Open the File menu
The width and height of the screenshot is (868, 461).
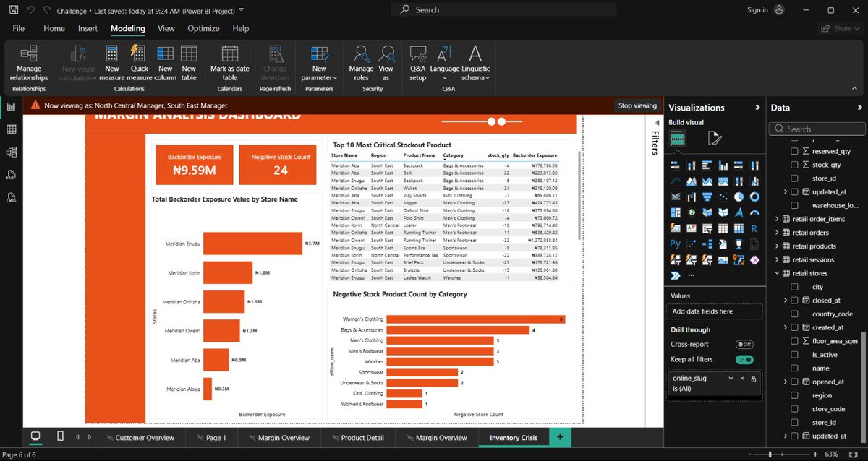19,29
